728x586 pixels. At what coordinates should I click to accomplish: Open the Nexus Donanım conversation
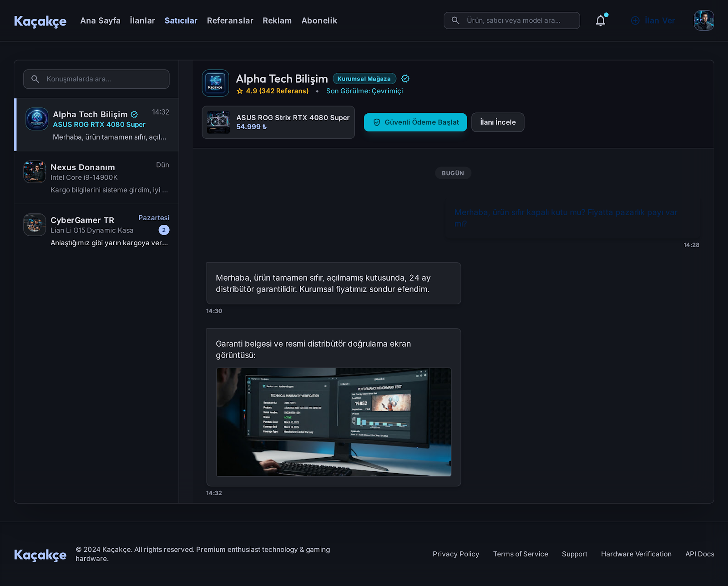point(96,177)
